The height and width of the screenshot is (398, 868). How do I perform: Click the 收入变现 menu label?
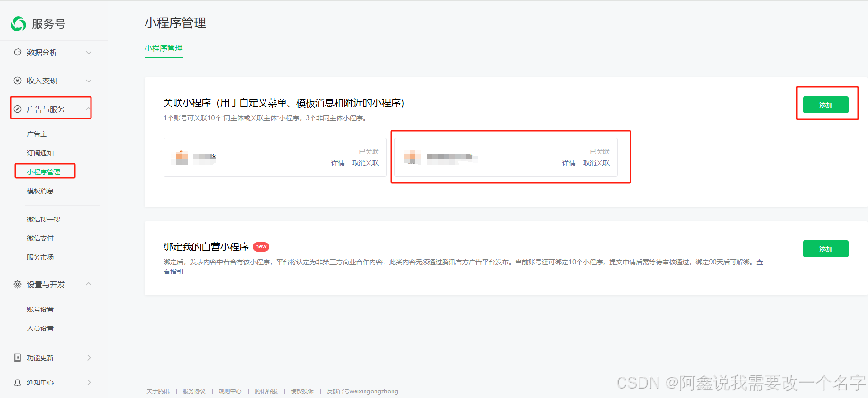[42, 81]
